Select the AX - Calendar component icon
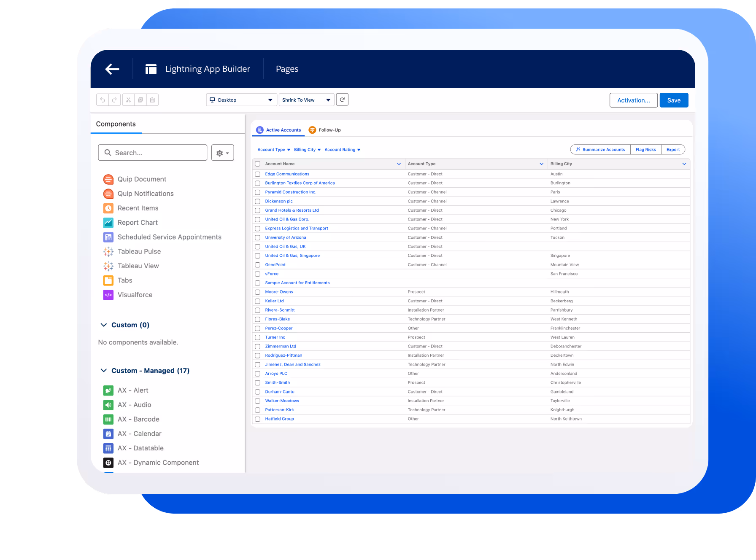756x560 pixels. pyautogui.click(x=108, y=433)
